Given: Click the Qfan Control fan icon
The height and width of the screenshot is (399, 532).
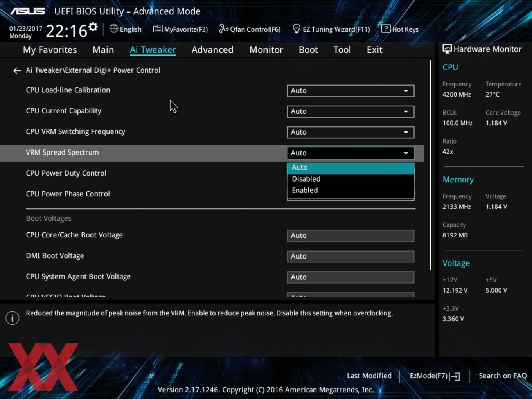Looking at the screenshot, I should (223, 29).
